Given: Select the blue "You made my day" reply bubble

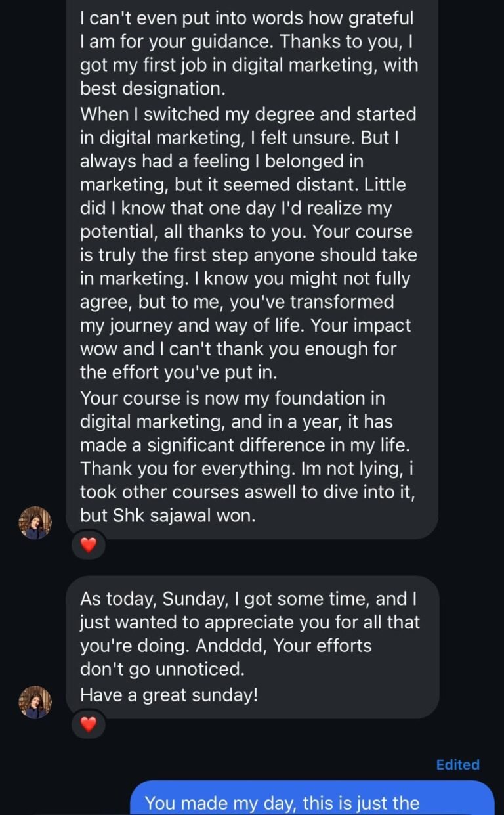Looking at the screenshot, I should [312, 802].
